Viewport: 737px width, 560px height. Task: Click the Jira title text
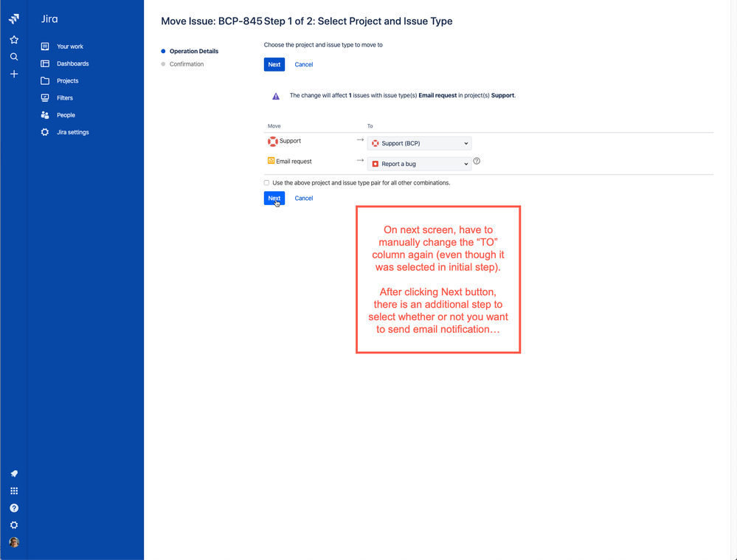tap(49, 18)
